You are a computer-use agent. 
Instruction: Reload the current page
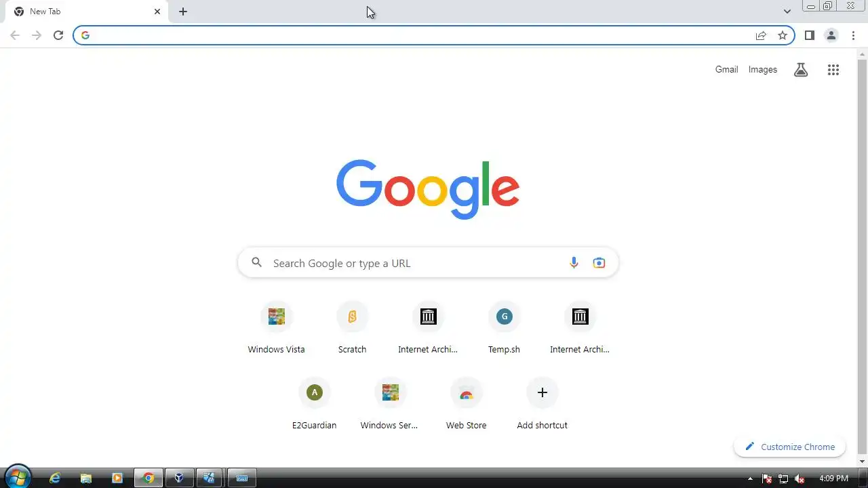[x=58, y=35]
